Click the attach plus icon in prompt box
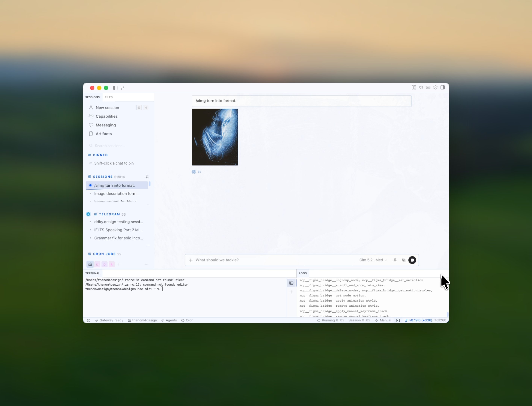 (x=190, y=260)
